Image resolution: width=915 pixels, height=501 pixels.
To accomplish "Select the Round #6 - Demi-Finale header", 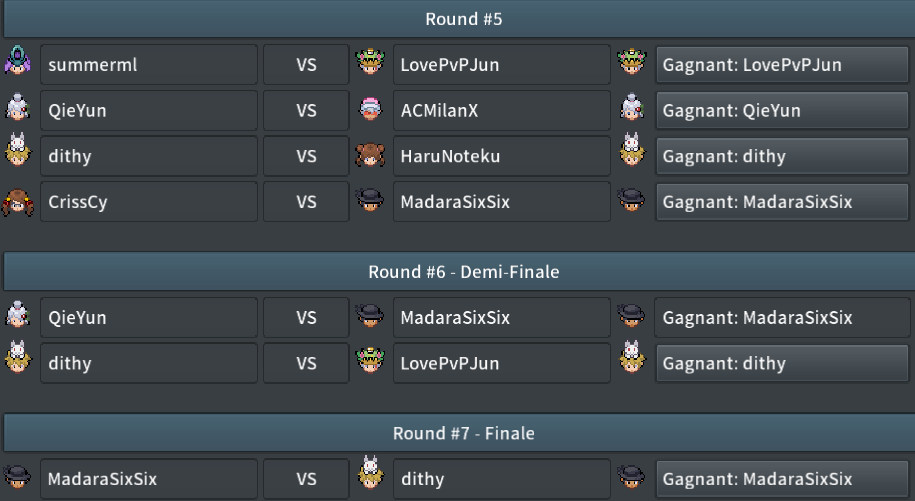I will (x=462, y=272).
